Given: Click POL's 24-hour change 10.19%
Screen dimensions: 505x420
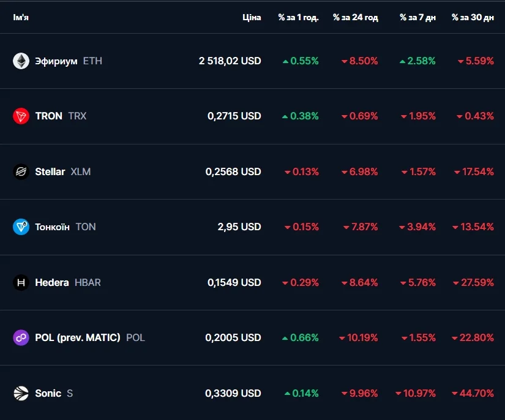Looking at the screenshot, I should (359, 337).
